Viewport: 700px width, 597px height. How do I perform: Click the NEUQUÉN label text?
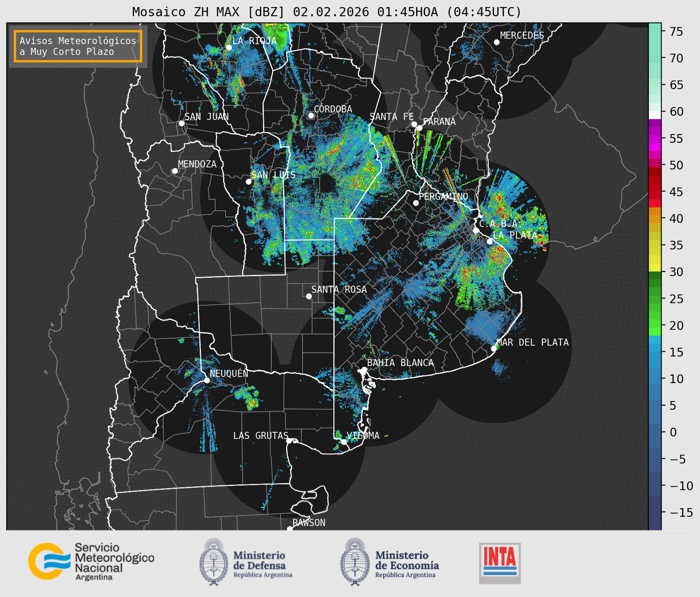[x=229, y=373]
